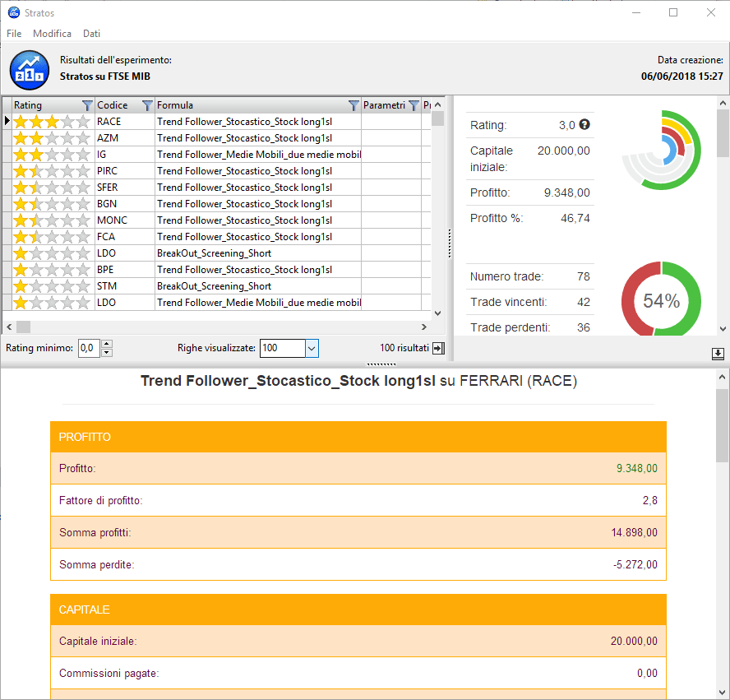Click the Stratos app icon in title bar
Viewport: 730px width, 700px height.
click(14, 12)
